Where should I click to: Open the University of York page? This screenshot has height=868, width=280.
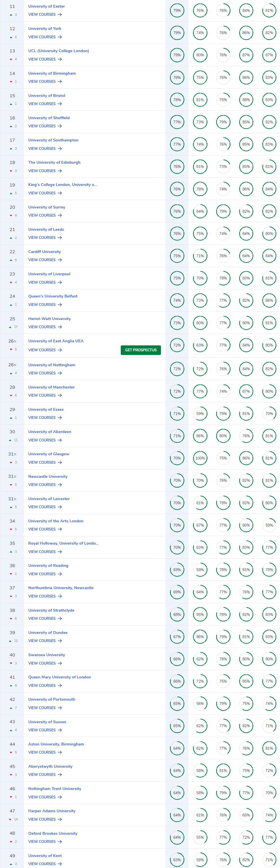point(45,28)
